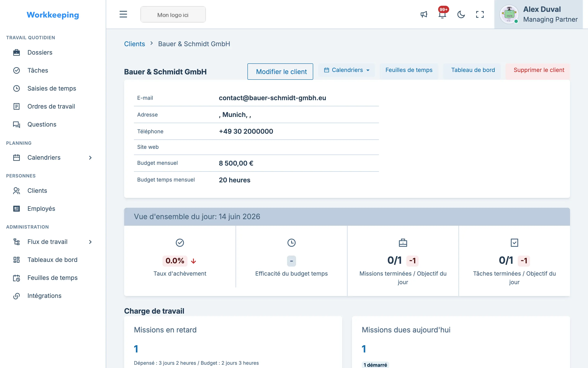Screen dimensions: 588x368
Task: Expand Flux de travail sidebar chevron
Action: coord(90,242)
